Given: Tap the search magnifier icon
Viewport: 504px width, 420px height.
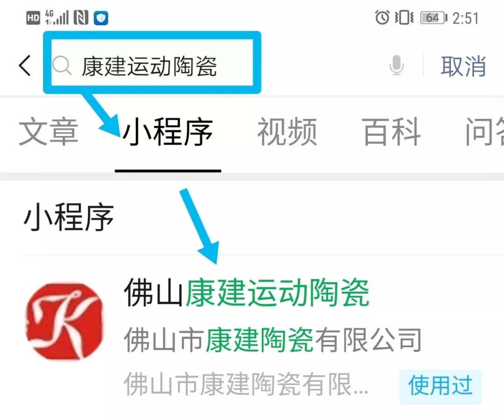Looking at the screenshot, I should 62,65.
